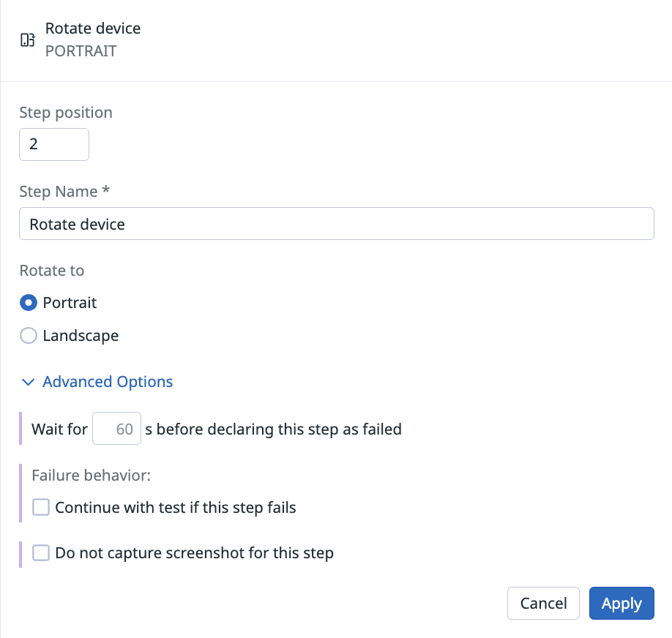This screenshot has height=638, width=672.
Task: Click the Failure behavior label
Action: point(92,476)
